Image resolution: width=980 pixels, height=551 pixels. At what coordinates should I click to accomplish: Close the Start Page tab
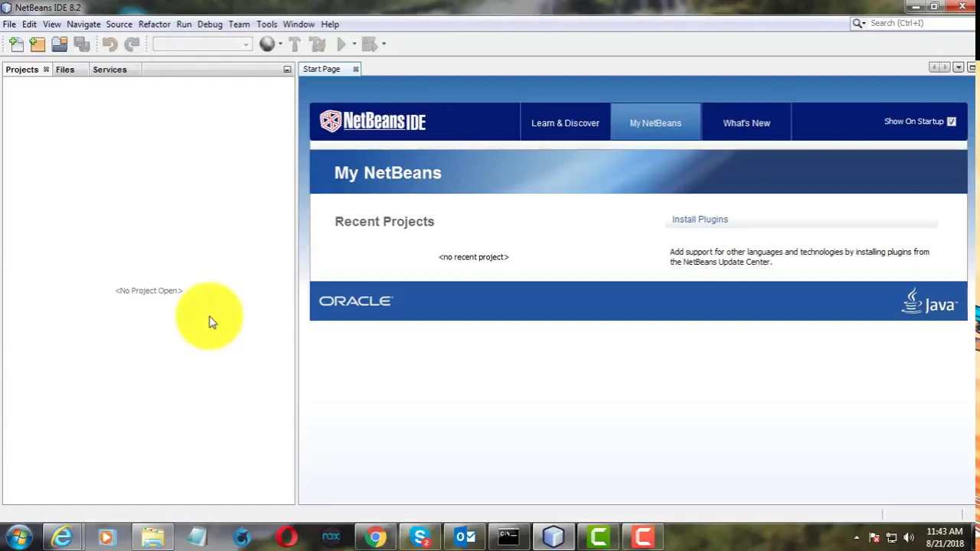[x=355, y=69]
